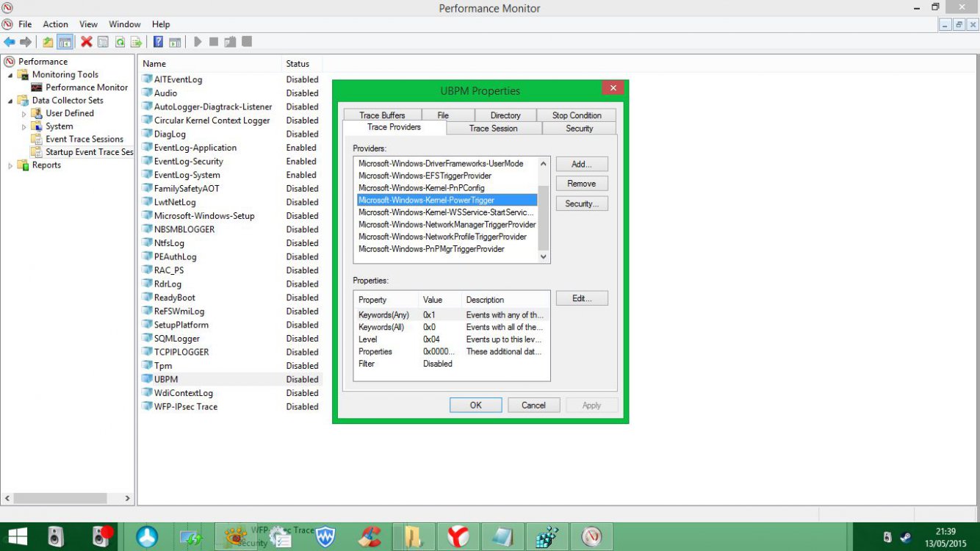Select the Performance root node icon
980x551 pixels.
click(x=10, y=62)
